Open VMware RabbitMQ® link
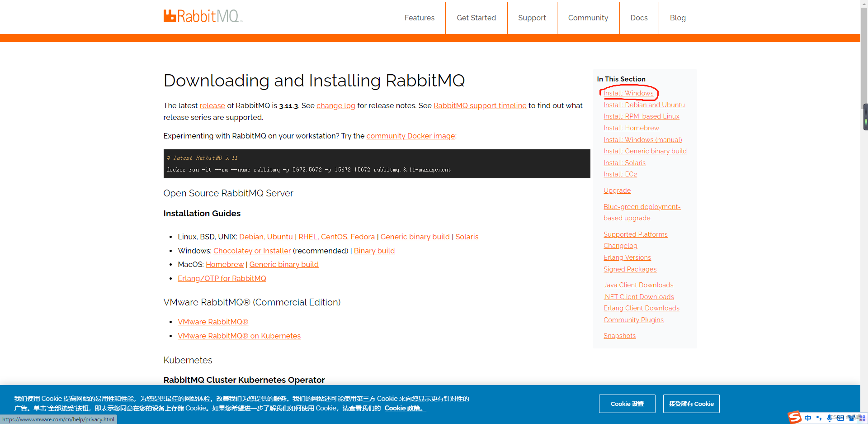This screenshot has width=868, height=424. coord(212,322)
